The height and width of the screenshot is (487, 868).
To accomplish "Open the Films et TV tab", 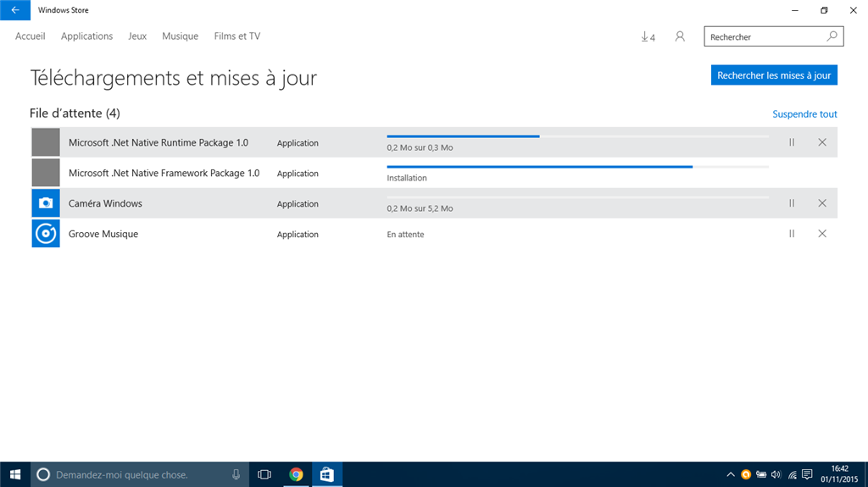I will (237, 36).
